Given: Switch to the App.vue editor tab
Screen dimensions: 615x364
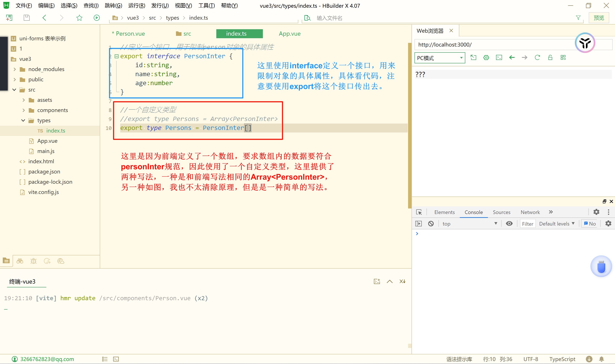Looking at the screenshot, I should point(289,33).
